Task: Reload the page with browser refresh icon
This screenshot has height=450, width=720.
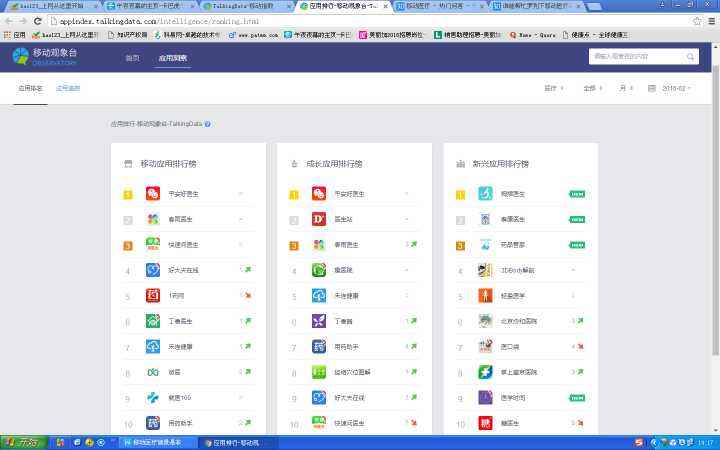Action: pyautogui.click(x=38, y=21)
